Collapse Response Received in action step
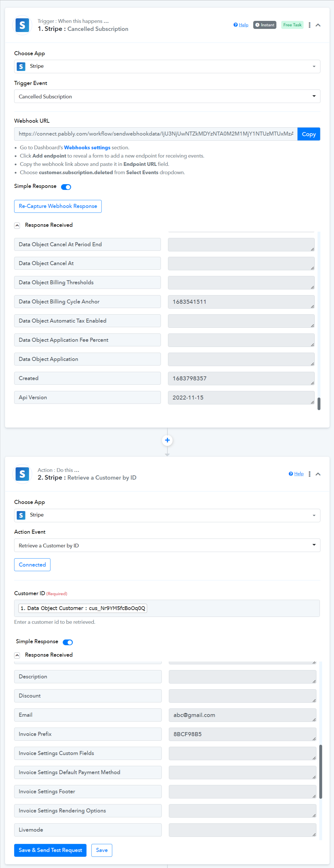The image size is (334, 868). pyautogui.click(x=17, y=655)
